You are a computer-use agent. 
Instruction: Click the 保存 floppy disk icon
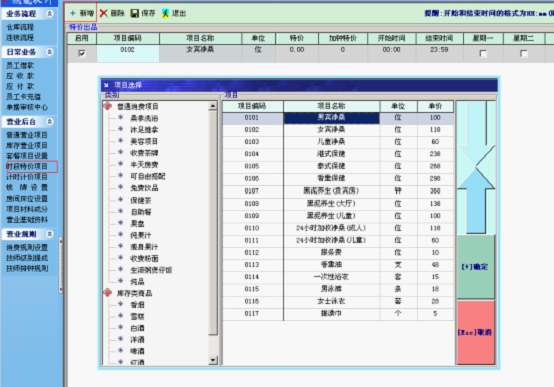tap(135, 13)
